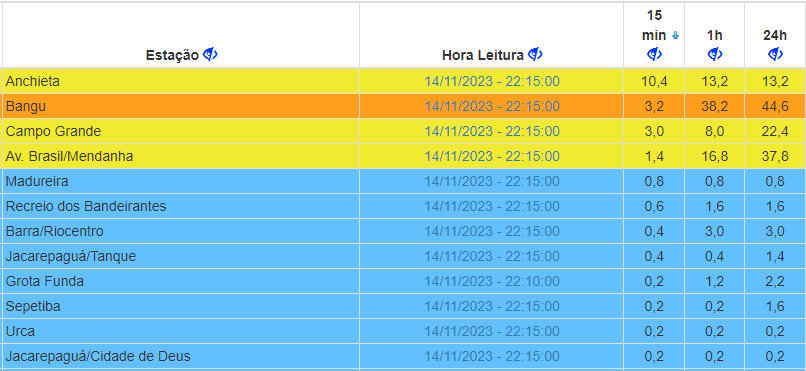Select Barra/Riocentro station name
Viewport: 806px width, 371px height.
click(x=54, y=232)
